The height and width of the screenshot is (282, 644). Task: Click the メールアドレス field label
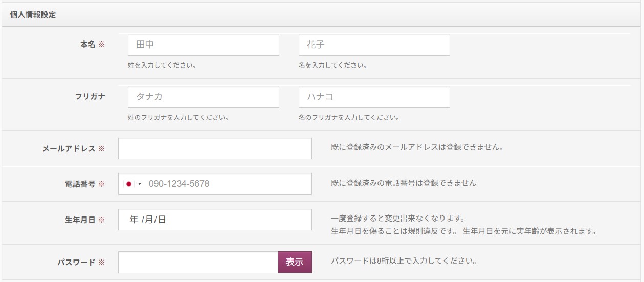[x=69, y=149]
